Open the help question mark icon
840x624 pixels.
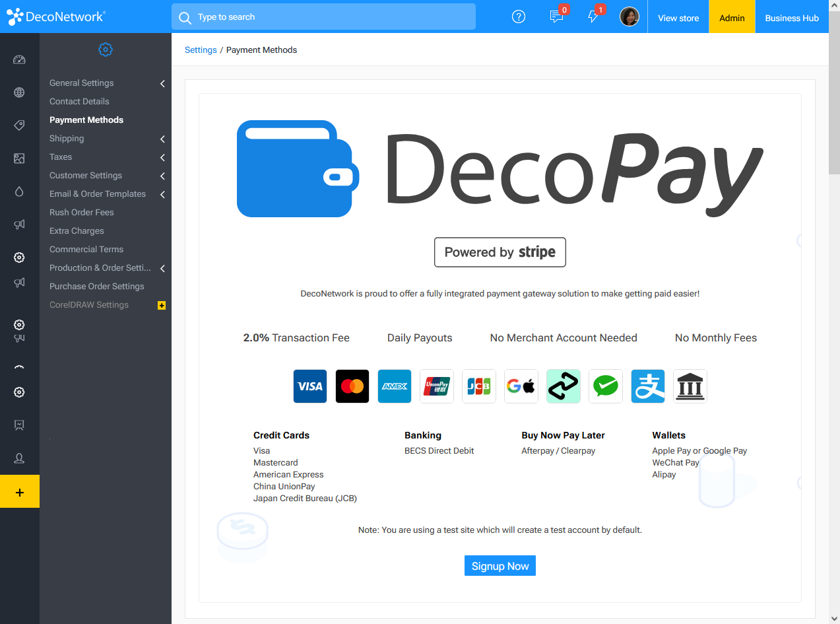[x=519, y=17]
